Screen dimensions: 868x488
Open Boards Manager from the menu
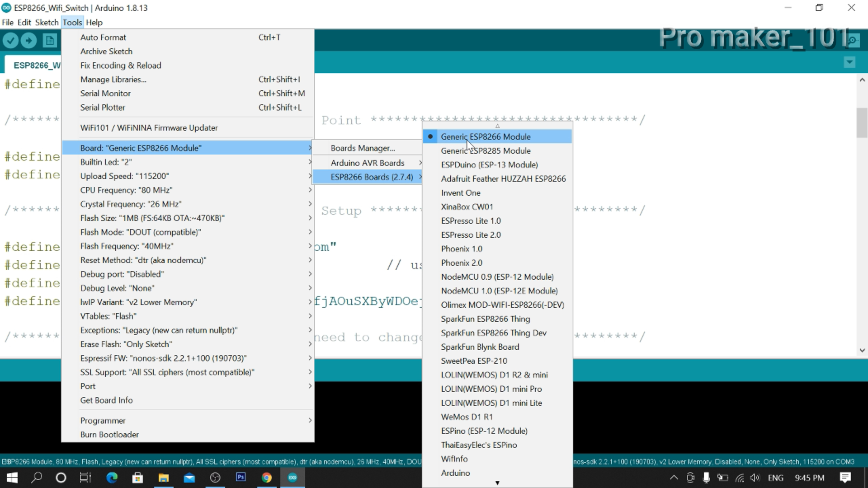point(362,148)
